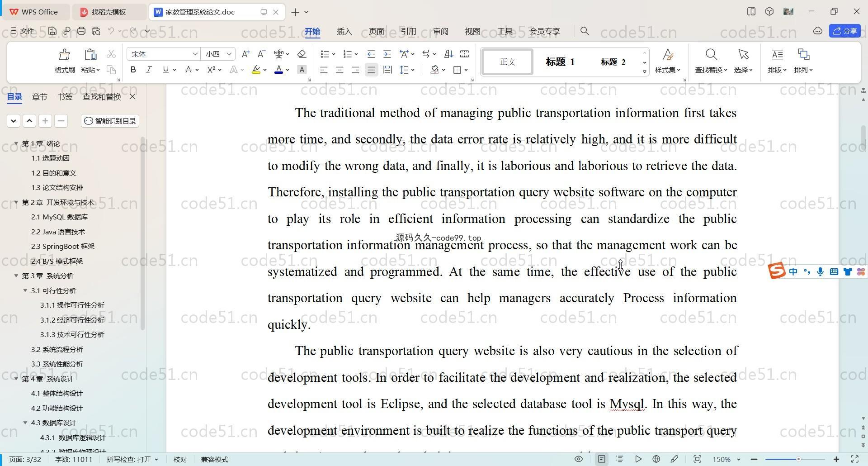The width and height of the screenshot is (868, 466).
Task: Toggle Italic formatting
Action: 149,70
